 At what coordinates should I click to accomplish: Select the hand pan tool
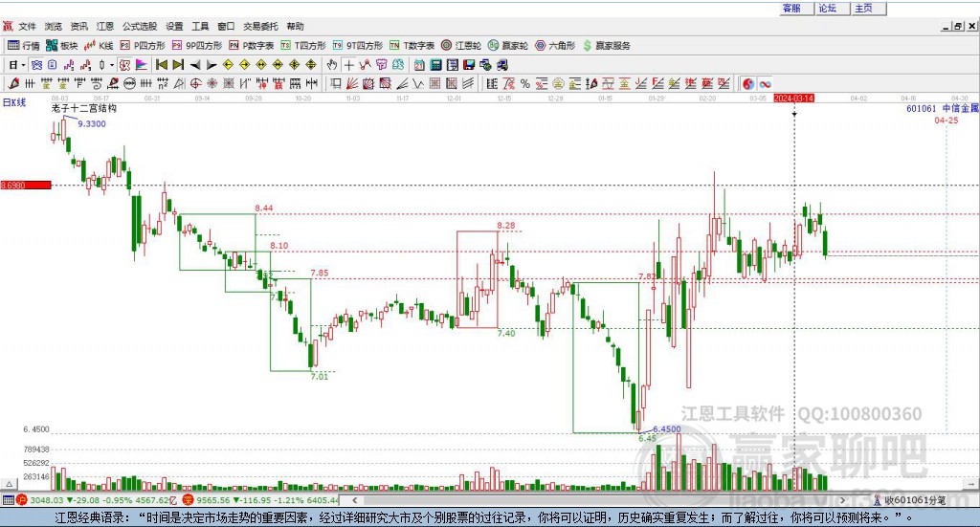[x=332, y=65]
